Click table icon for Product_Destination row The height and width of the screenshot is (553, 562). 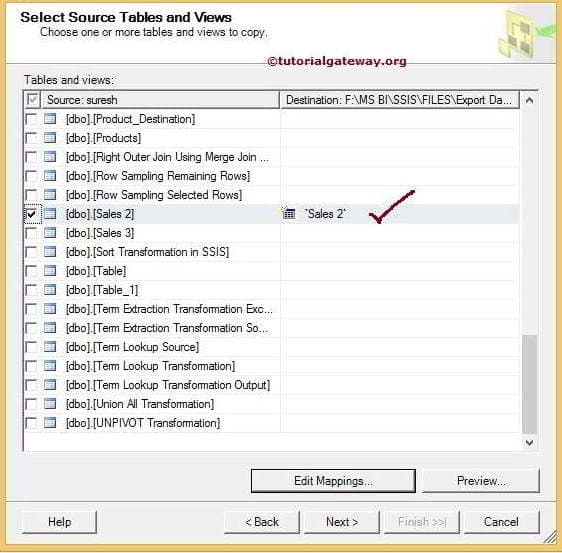[x=50, y=119]
